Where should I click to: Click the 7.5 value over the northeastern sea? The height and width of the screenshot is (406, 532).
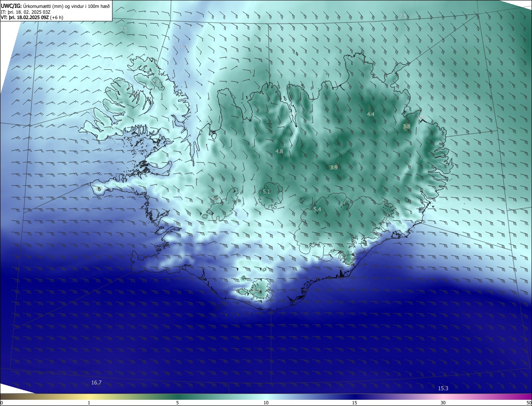tap(403, 16)
